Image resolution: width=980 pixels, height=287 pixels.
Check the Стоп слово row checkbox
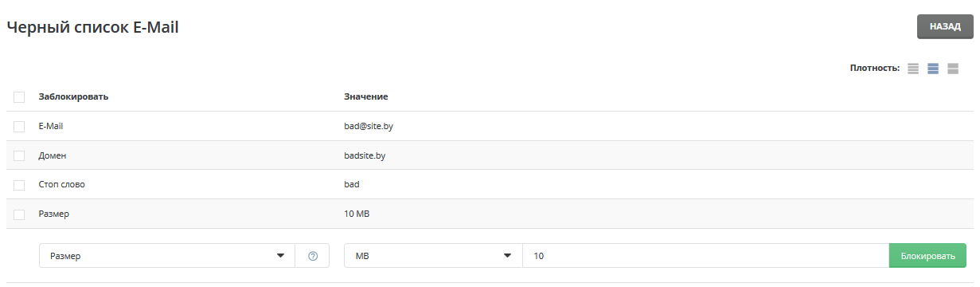(19, 185)
